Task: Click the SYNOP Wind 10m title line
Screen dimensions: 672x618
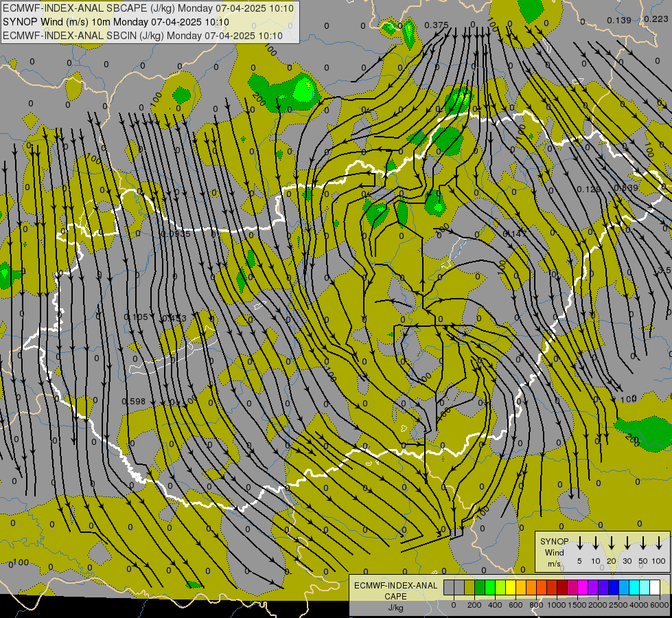Action: 116,22
